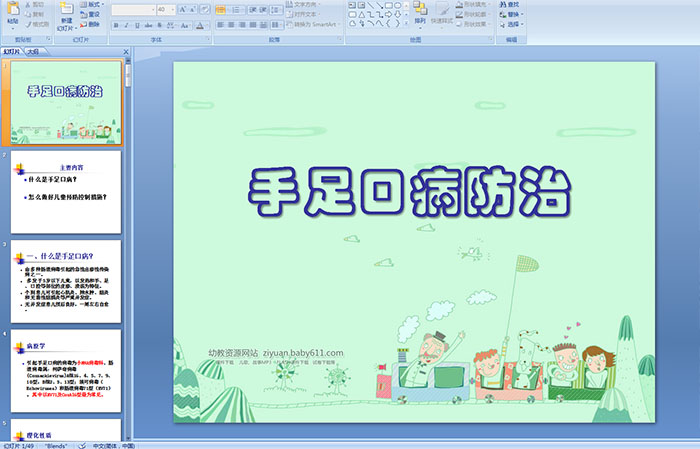Viewport: 700px width, 449px height.
Task: Open the Drawing (绘图) group dialog launcher
Action: pyautogui.click(x=491, y=40)
